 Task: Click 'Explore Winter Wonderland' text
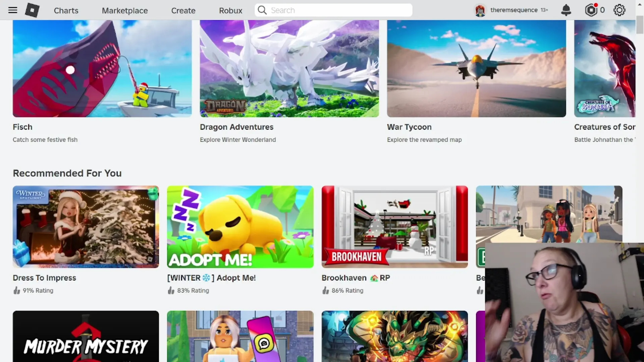238,140
